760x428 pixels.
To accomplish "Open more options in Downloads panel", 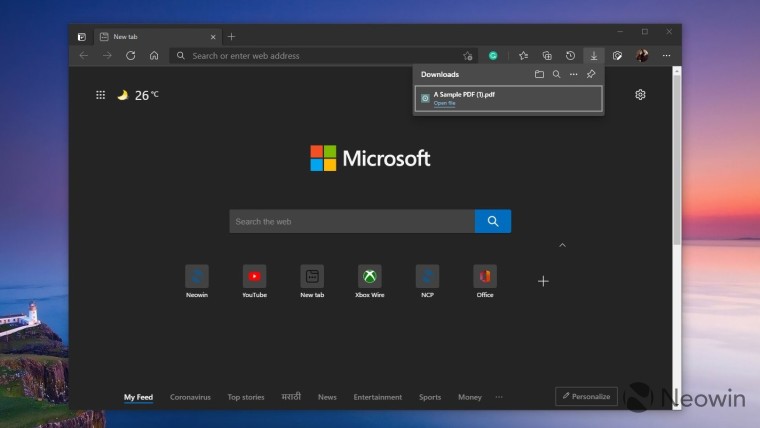I will click(x=573, y=74).
